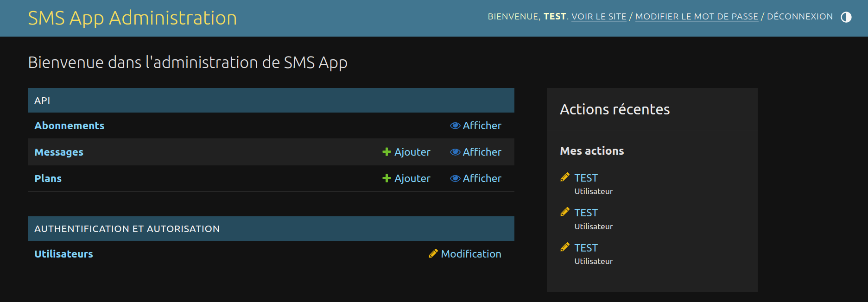Open the second TEST recent action
This screenshot has width=868, height=302.
tap(586, 213)
